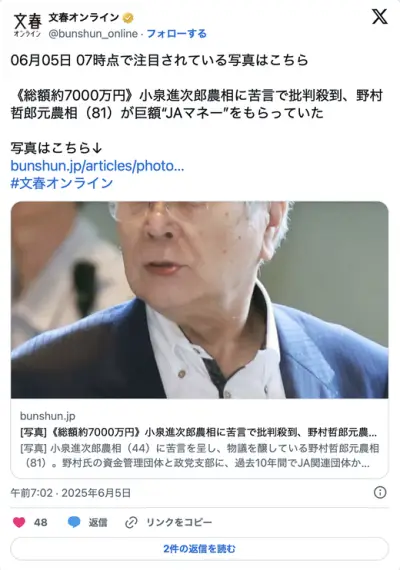Like the post with heart icon
Viewport: 400px width, 570px height.
click(x=19, y=522)
